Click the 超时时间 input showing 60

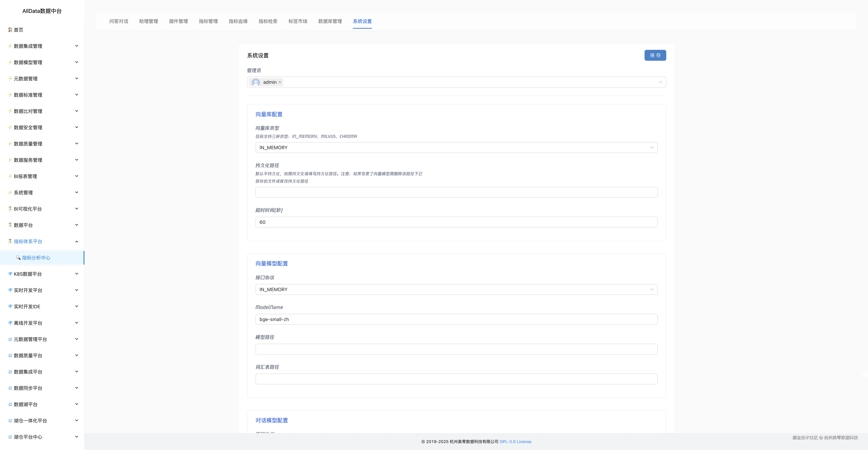click(456, 222)
